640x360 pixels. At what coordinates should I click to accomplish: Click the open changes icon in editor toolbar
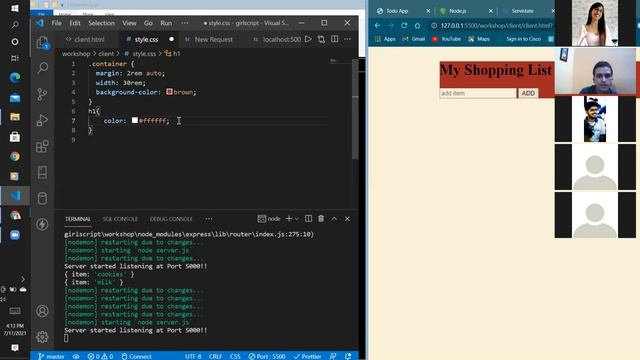pos(322,39)
